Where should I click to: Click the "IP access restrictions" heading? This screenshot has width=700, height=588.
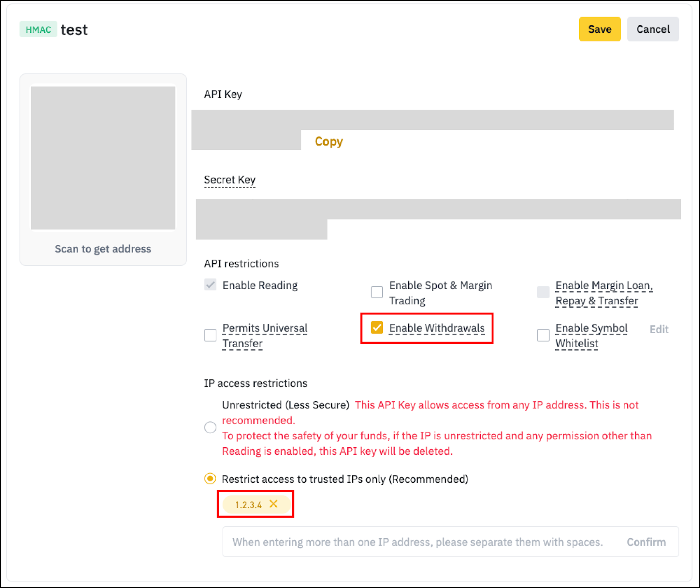pyautogui.click(x=256, y=383)
